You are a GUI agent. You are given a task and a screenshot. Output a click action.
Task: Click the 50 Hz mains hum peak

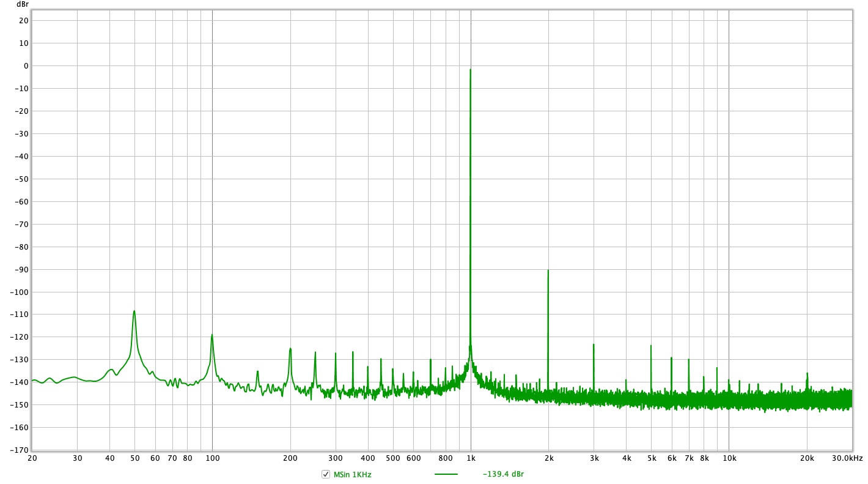134,311
